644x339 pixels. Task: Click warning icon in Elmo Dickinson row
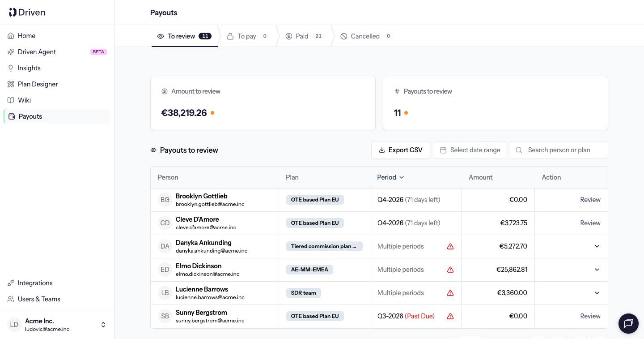(450, 270)
